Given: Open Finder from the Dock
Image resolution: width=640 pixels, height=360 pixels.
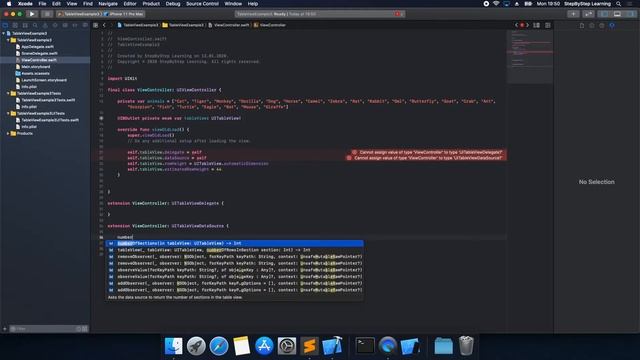Looking at the screenshot, I should click(173, 346).
